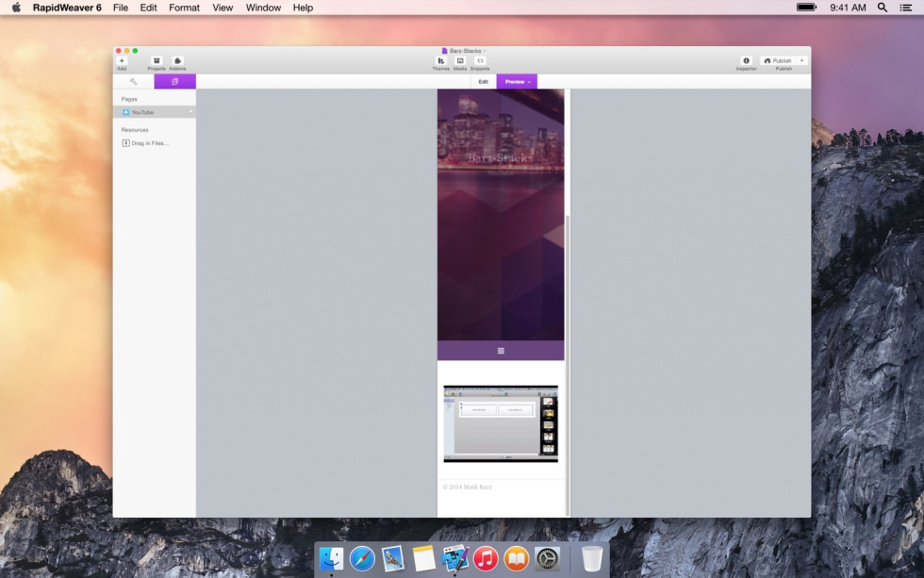Click the Barz-Stacks document proxy icon
This screenshot has width=924, height=578.
[x=445, y=51]
